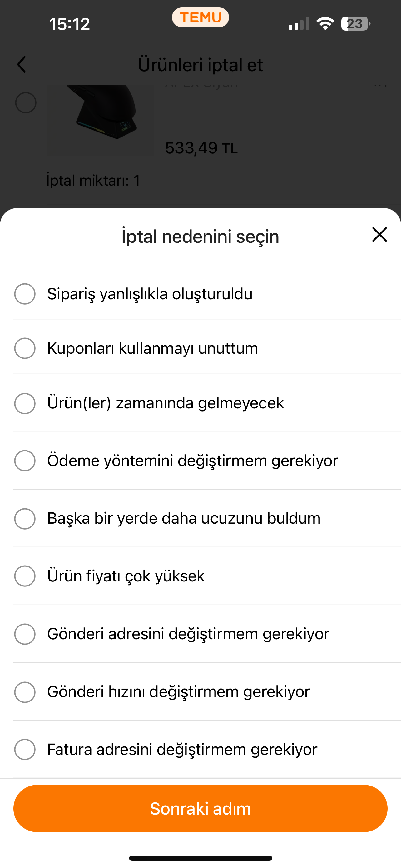This screenshot has height=868, width=401.
Task: Tap the battery status icon
Action: tap(355, 24)
